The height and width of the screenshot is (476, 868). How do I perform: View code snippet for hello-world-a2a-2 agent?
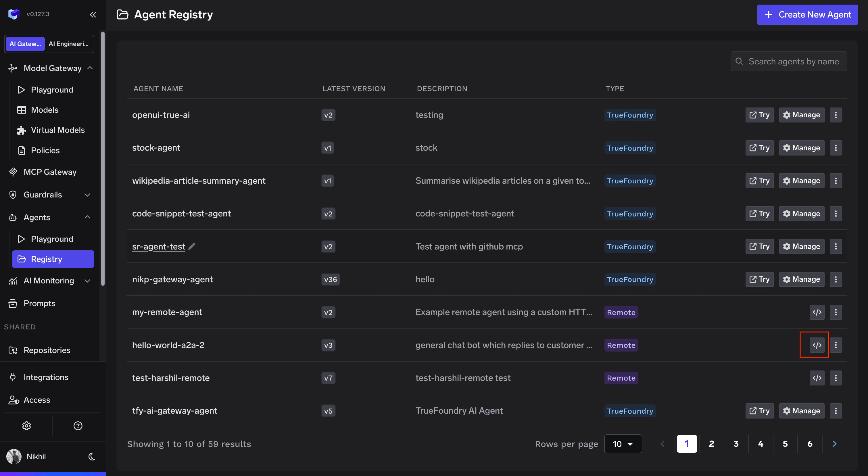817,345
